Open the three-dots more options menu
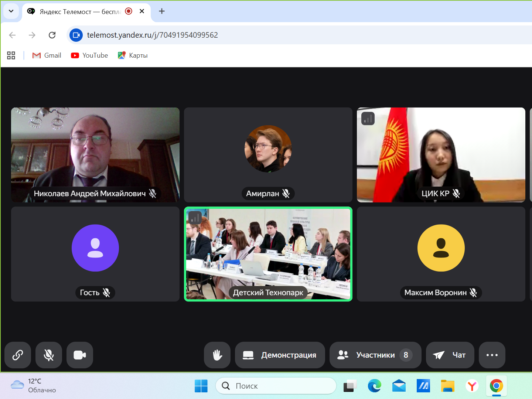Image resolution: width=532 pixels, height=399 pixels. coord(492,355)
